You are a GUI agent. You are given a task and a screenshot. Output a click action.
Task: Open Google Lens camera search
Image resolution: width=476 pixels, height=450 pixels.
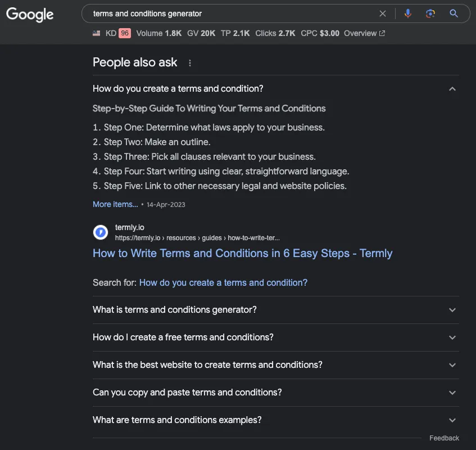[430, 13]
